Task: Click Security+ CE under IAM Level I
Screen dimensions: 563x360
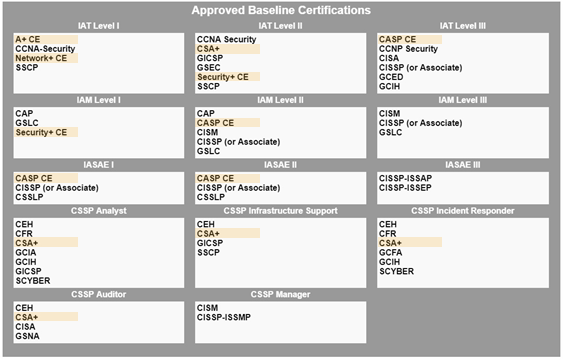Action: coord(41,132)
